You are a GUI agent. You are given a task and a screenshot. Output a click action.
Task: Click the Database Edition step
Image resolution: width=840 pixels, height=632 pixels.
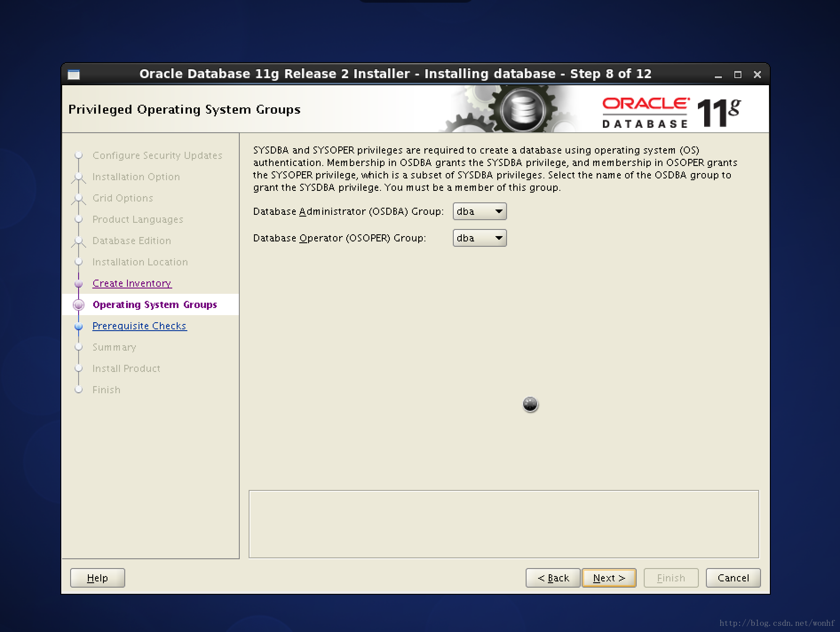pos(131,241)
